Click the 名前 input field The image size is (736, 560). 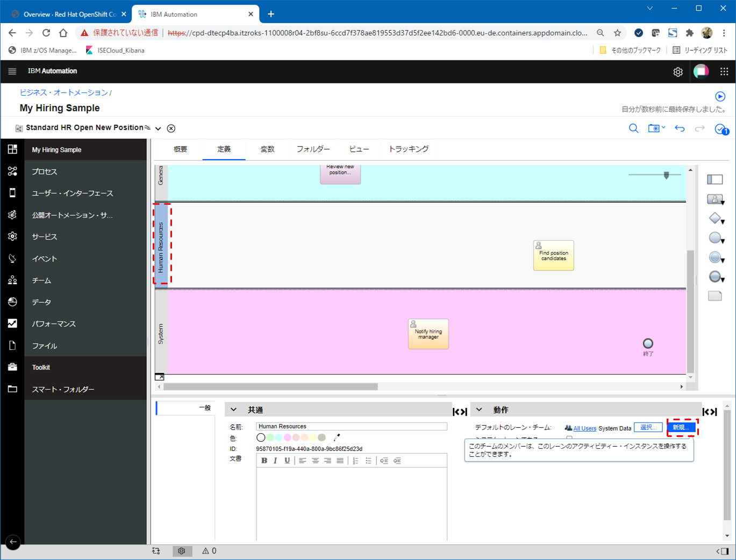tap(352, 426)
